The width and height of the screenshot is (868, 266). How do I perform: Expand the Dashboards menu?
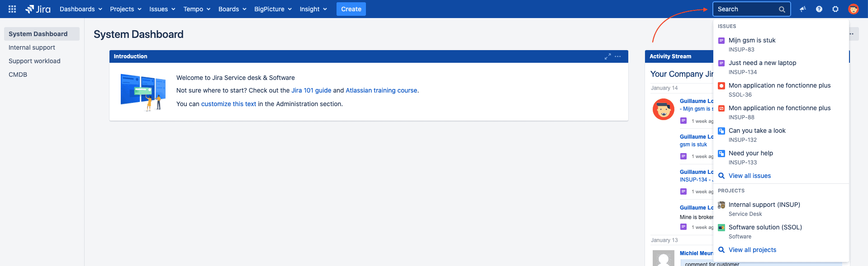81,9
